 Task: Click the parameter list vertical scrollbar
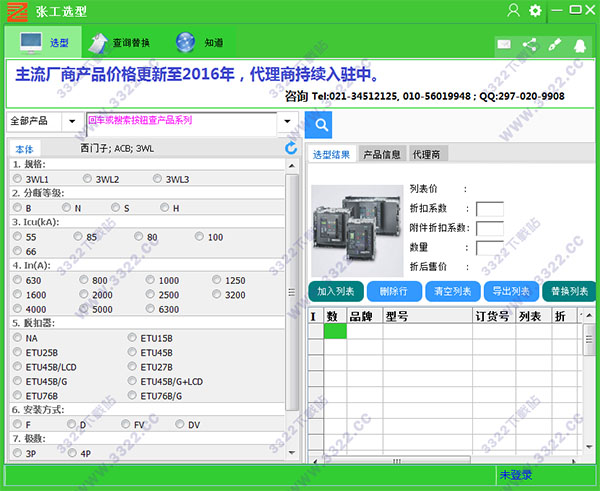(x=292, y=300)
